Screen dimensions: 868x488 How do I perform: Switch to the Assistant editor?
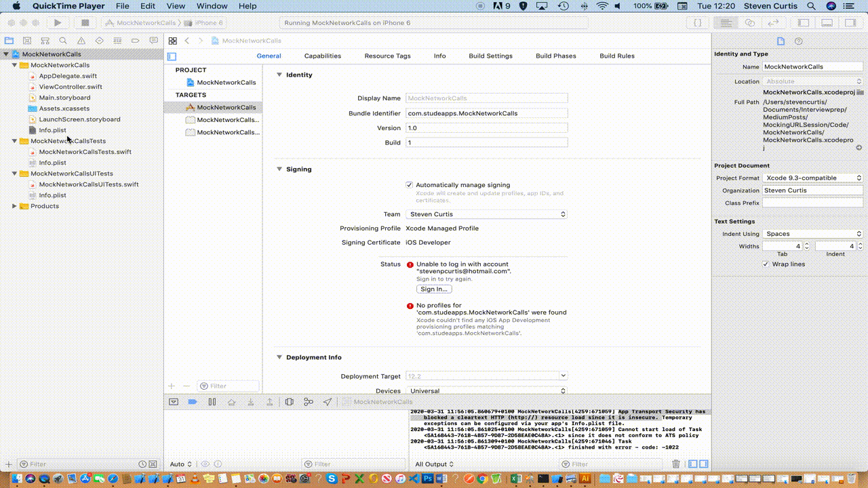point(750,22)
